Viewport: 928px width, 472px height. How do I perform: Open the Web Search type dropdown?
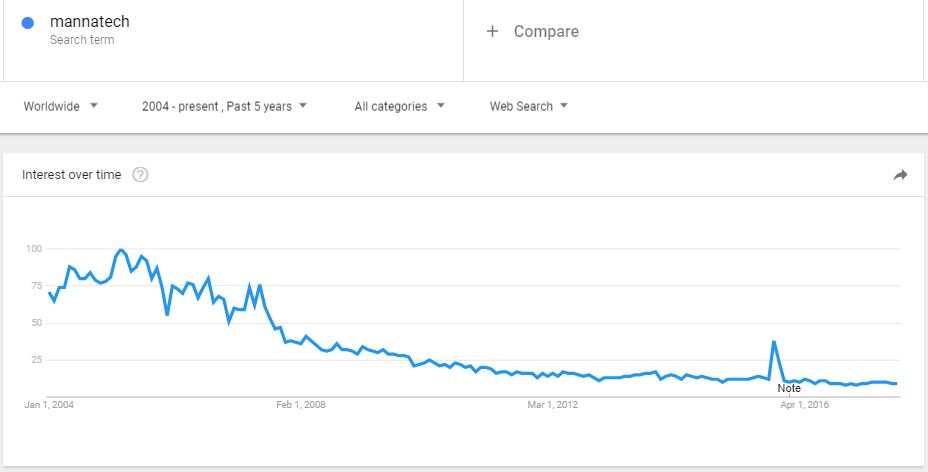[529, 106]
